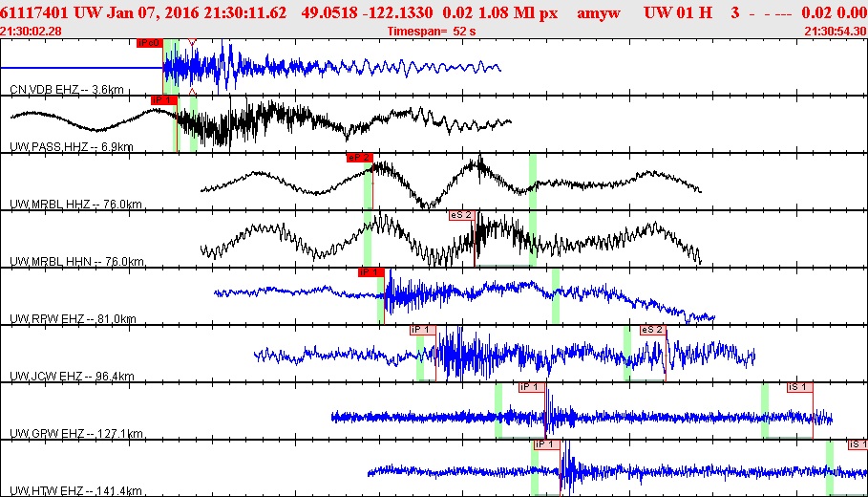
Task: Click the iS 1 pick flag on UW.GPW trace
Action: (x=800, y=387)
